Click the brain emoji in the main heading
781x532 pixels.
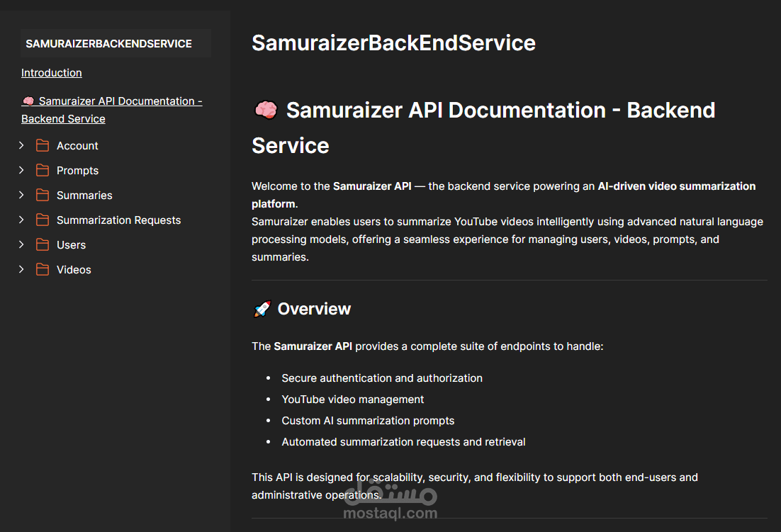(265, 111)
